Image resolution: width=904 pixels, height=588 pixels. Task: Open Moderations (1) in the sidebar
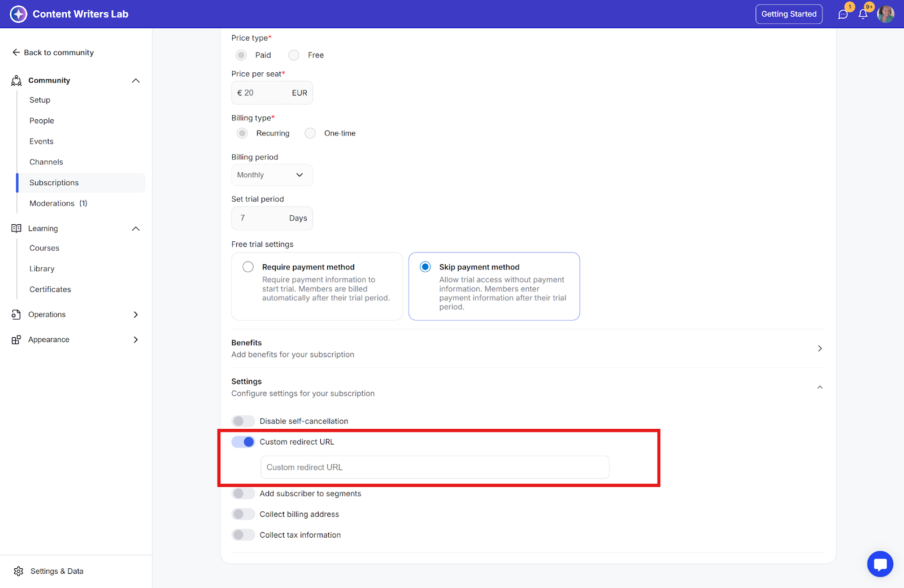coord(59,203)
